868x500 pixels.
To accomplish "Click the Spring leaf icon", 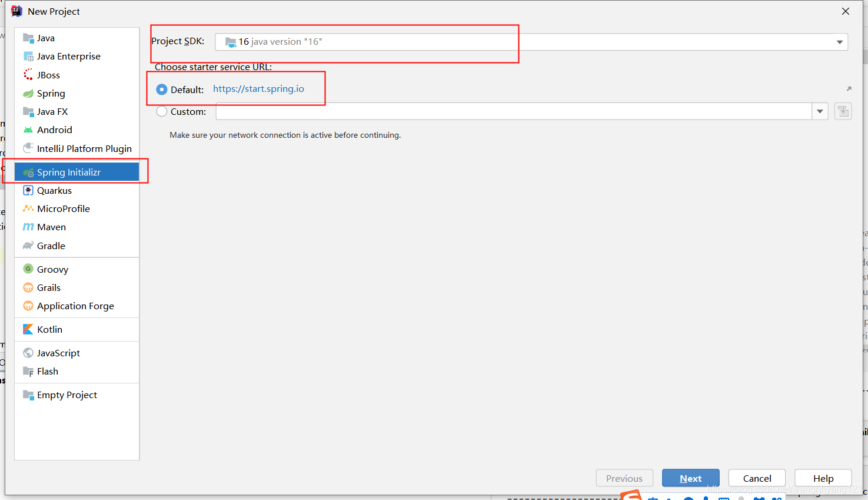I will (28, 94).
